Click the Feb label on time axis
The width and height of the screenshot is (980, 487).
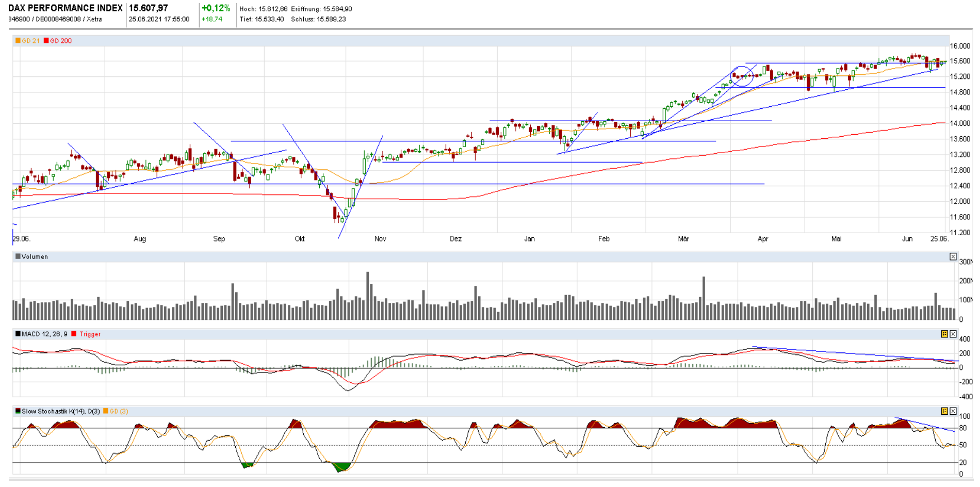point(604,239)
